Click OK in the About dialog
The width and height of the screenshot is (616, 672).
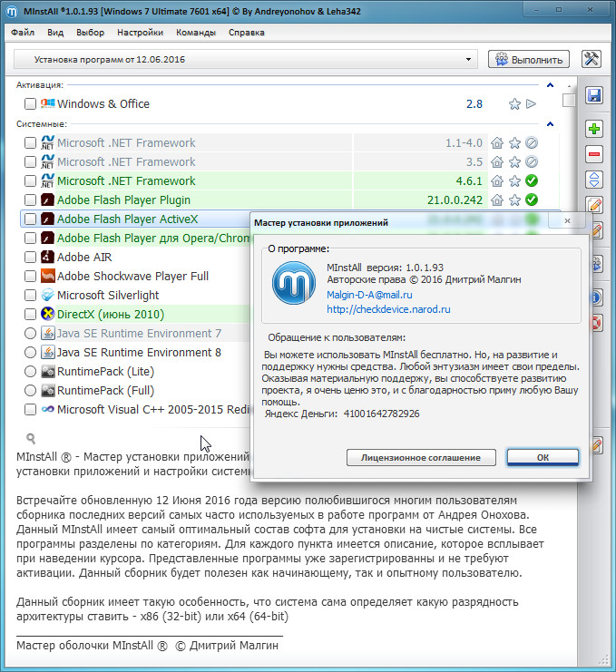[543, 457]
